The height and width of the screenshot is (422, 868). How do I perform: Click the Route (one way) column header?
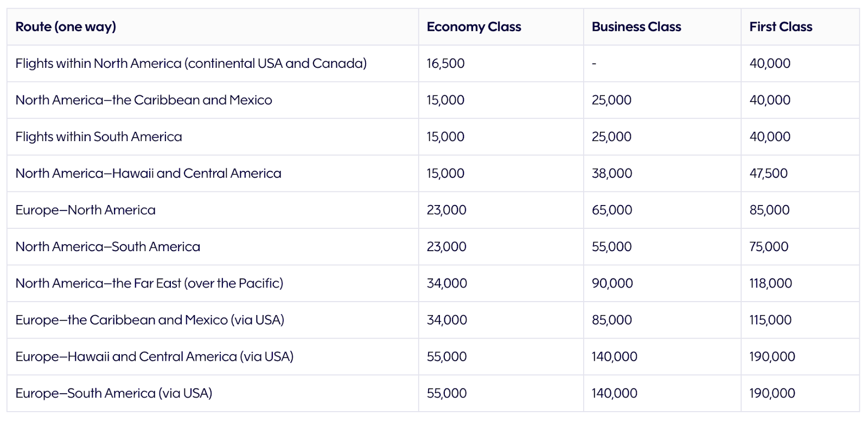[66, 27]
